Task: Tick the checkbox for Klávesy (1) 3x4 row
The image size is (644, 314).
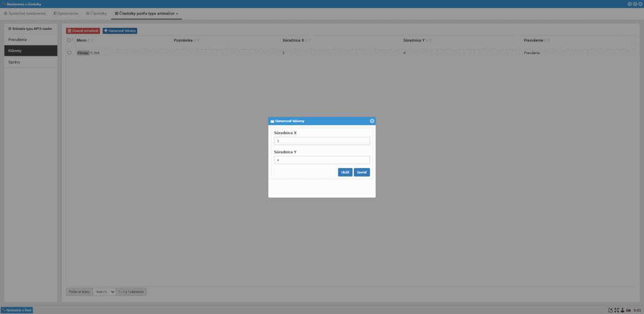Action: [69, 53]
